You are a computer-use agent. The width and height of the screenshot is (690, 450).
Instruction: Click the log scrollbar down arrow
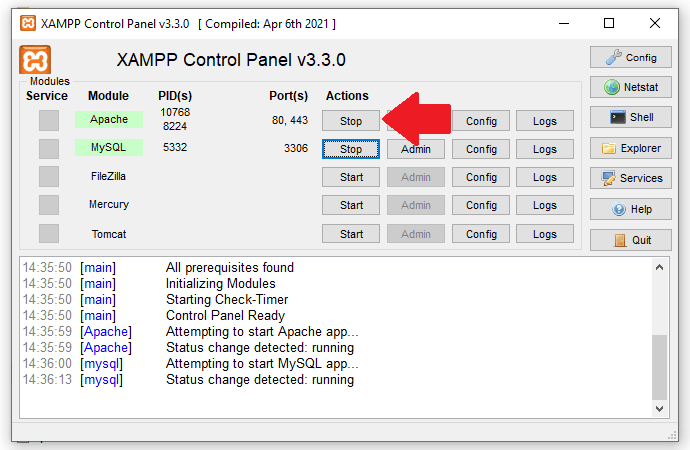[659, 409]
